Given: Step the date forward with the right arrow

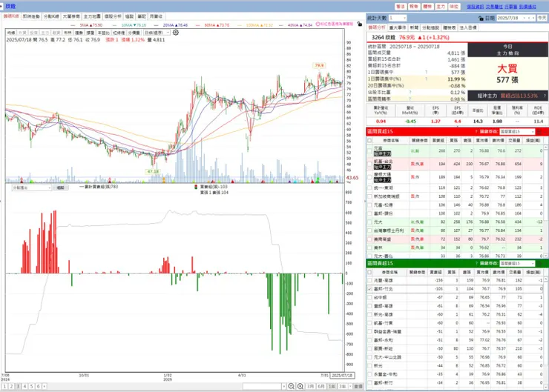Looking at the screenshot, I should click(533, 18).
